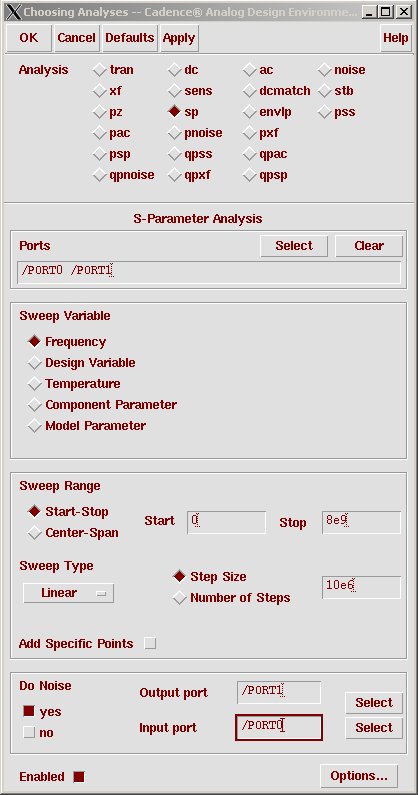Choose the noise analysis option

point(325,70)
